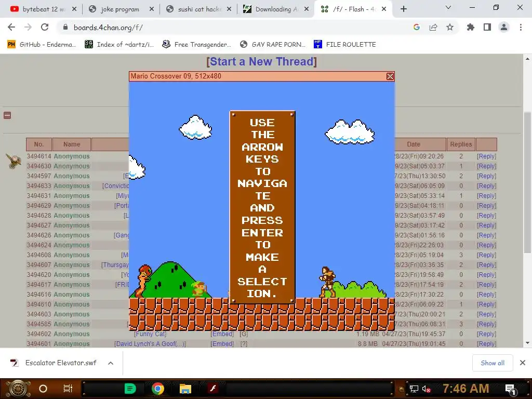Embed the David Lynch's A Goof flash
532x399 pixels.
[x=222, y=344]
